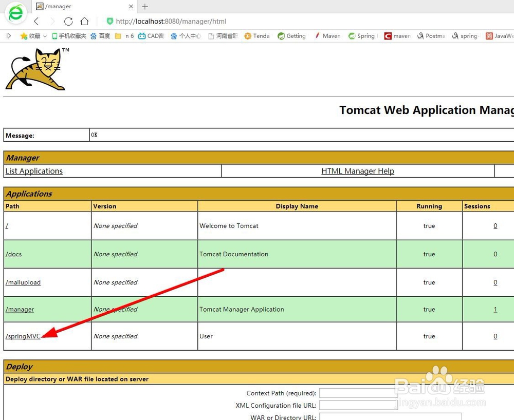This screenshot has width=514, height=420.
Task: Open the red maven bookmark
Action: (x=397, y=35)
